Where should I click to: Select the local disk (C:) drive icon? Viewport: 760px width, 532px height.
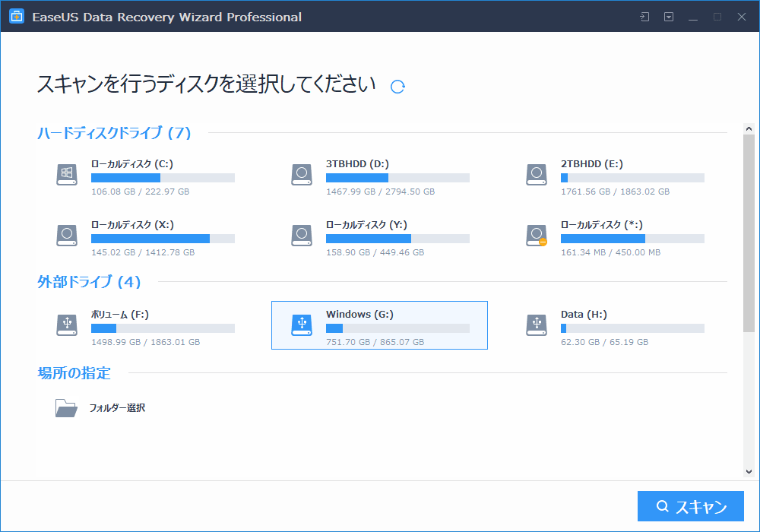[x=67, y=175]
